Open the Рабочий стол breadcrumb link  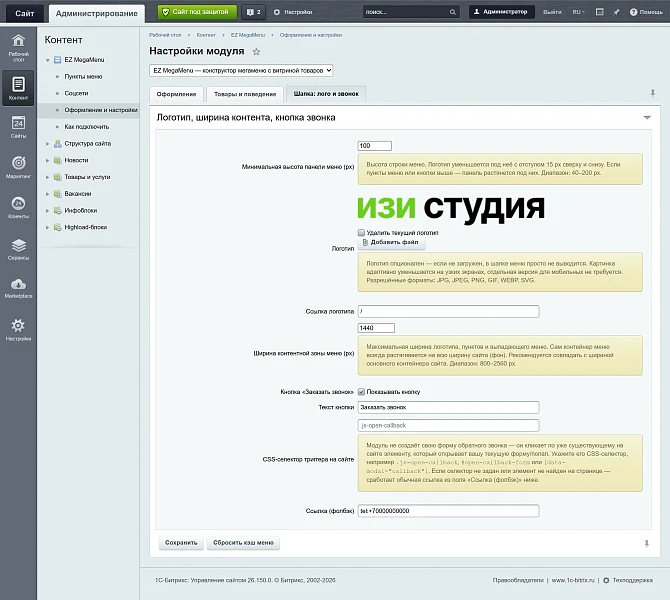tap(165, 35)
